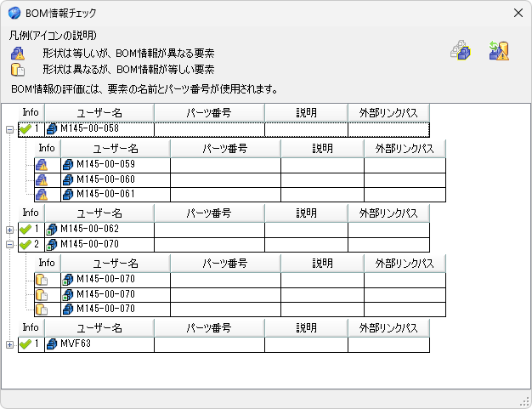
Task: Click the topmost パーツ番号 column header
Action: tap(209, 113)
